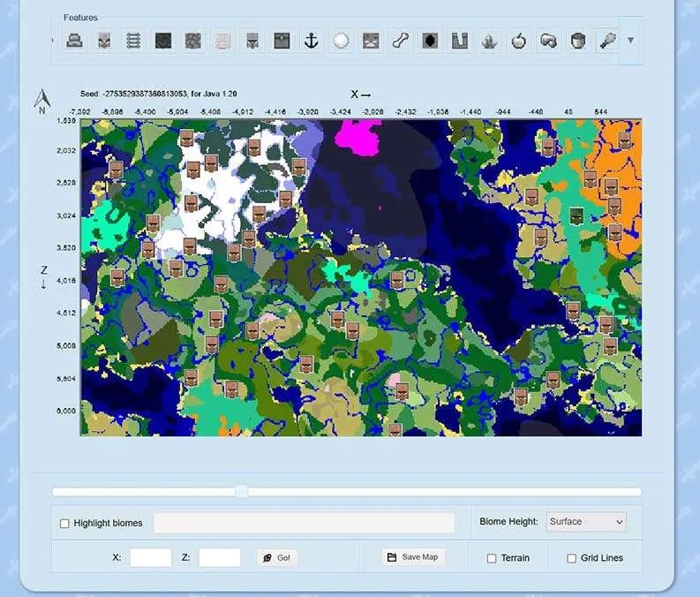Enable the Grid Lines checkbox
700x597 pixels.
point(571,558)
